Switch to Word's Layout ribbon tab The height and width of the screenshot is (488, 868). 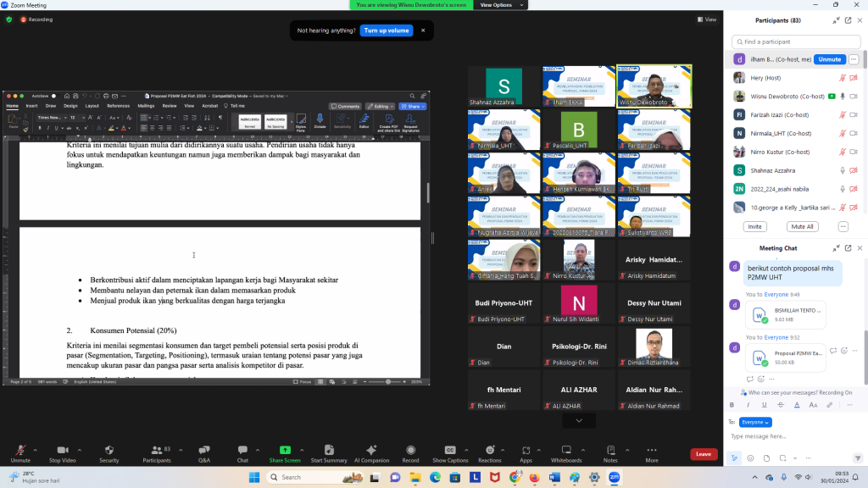point(92,106)
